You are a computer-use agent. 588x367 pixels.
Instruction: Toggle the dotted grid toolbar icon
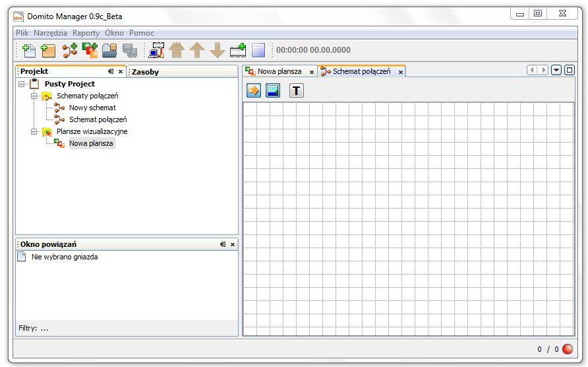click(258, 50)
